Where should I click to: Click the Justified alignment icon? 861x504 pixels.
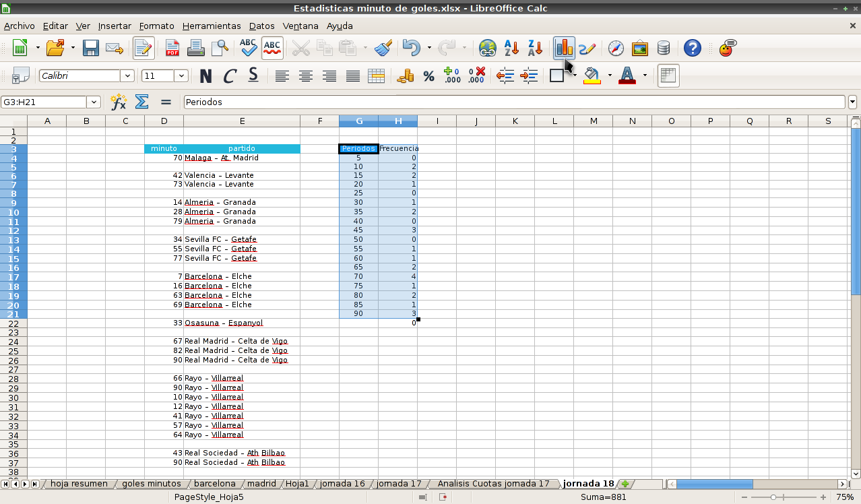[x=353, y=76]
